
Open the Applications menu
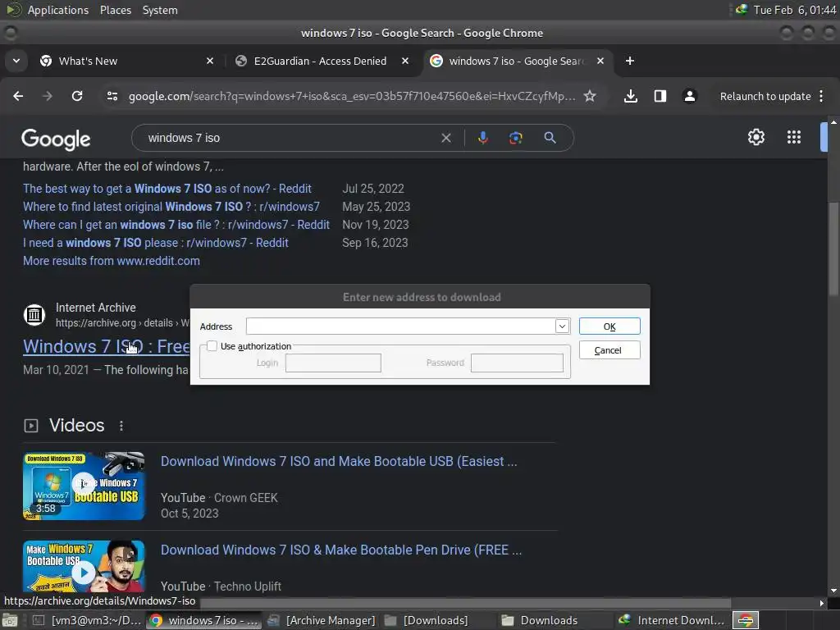58,10
